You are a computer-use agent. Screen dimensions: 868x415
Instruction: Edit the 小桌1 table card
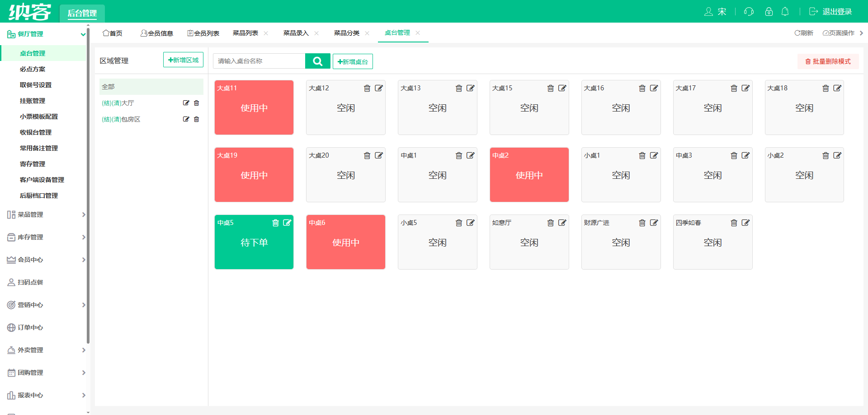654,155
